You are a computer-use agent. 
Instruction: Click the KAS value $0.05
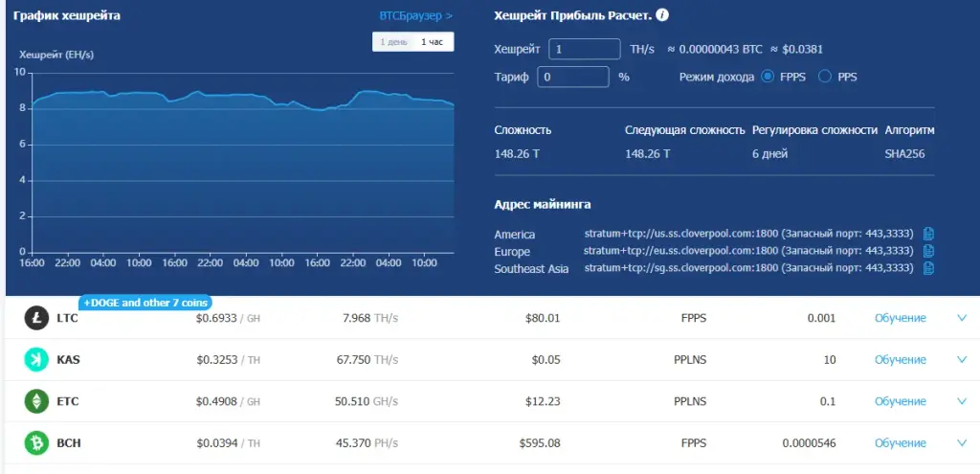coord(546,360)
